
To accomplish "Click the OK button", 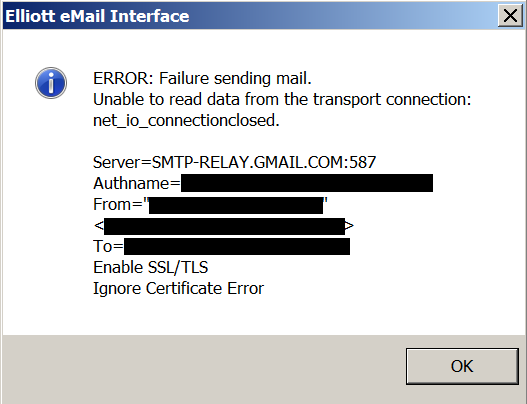I will tap(462, 366).
